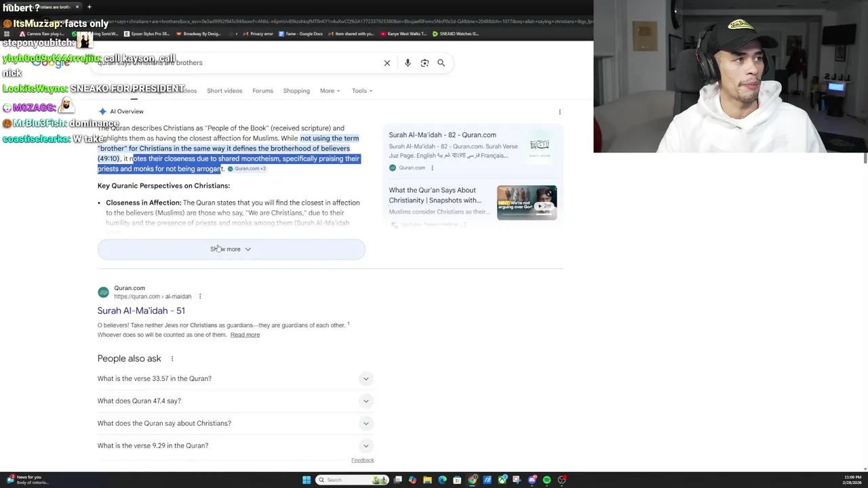Expand 'What is the verse 9.29 in the Quran?'

coord(235,446)
